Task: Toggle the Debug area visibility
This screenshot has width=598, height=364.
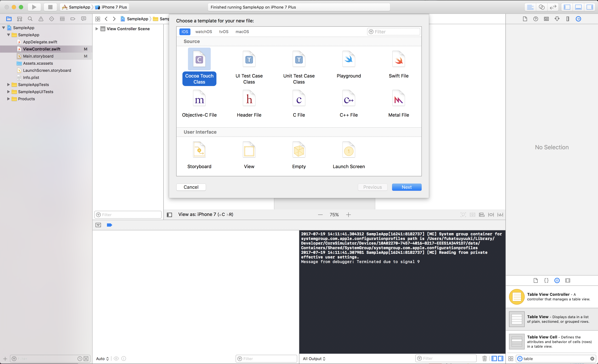Action: click(579, 7)
